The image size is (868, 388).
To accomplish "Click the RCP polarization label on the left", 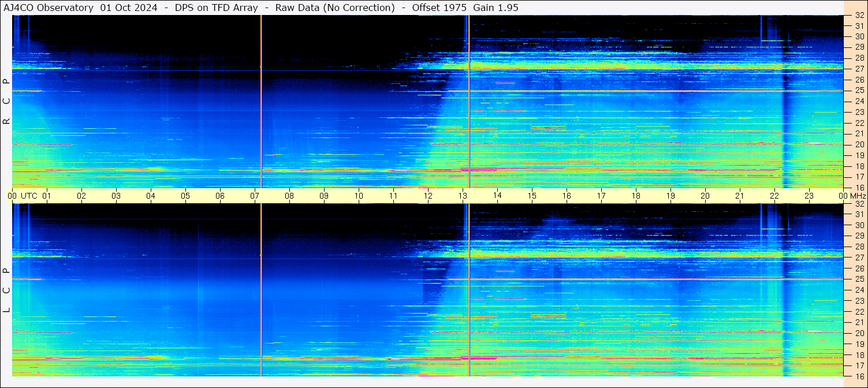I will [6, 101].
